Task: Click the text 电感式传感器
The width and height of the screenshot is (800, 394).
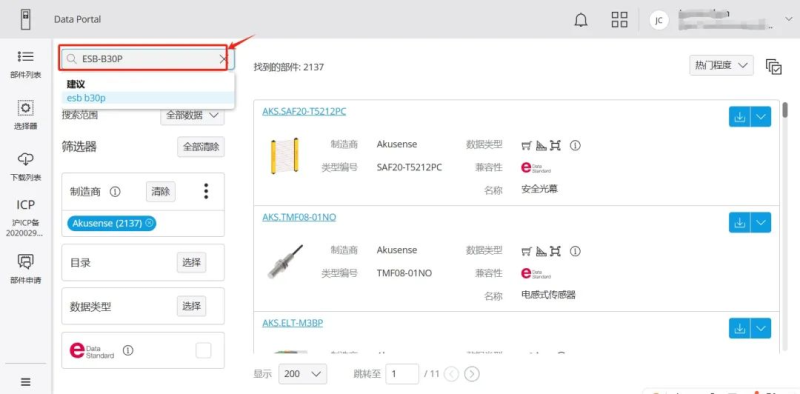Action: tap(548, 295)
